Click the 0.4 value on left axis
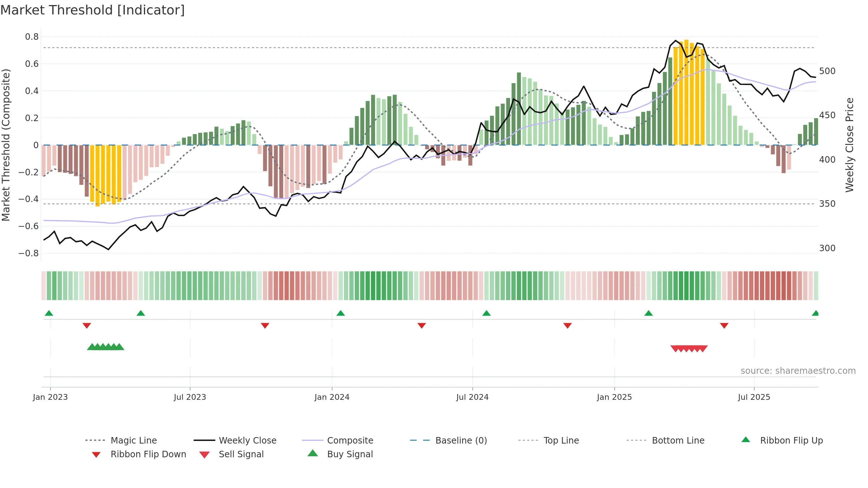The width and height of the screenshot is (868, 488). [x=32, y=91]
